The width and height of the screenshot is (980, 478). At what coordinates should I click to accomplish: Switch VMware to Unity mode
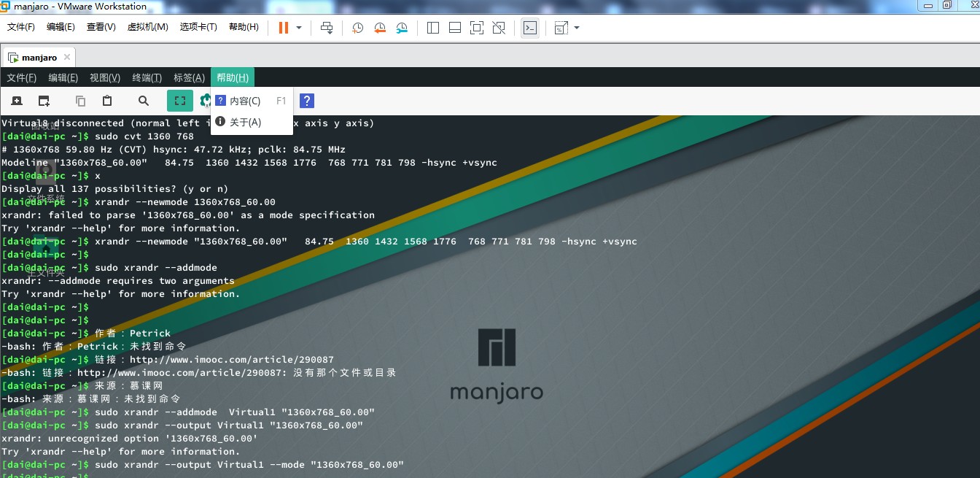499,28
